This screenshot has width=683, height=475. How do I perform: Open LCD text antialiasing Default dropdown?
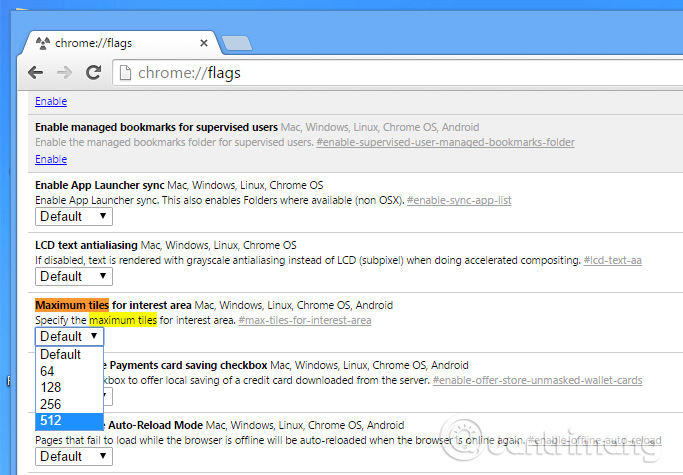[x=74, y=276]
